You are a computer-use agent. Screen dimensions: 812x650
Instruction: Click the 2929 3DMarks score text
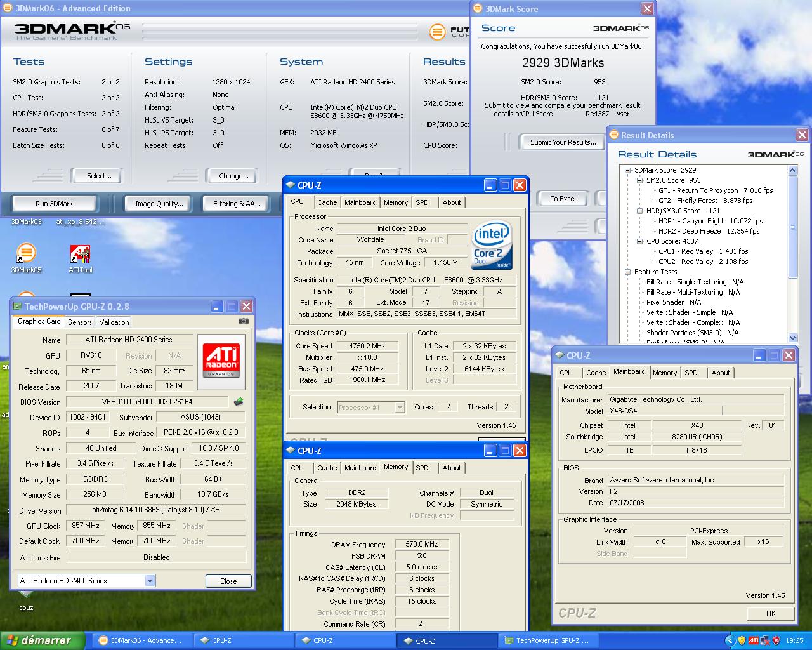(563, 63)
